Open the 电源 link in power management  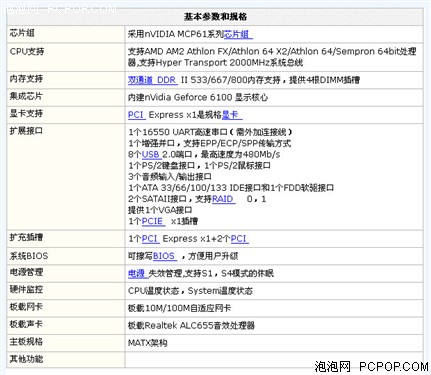point(138,273)
